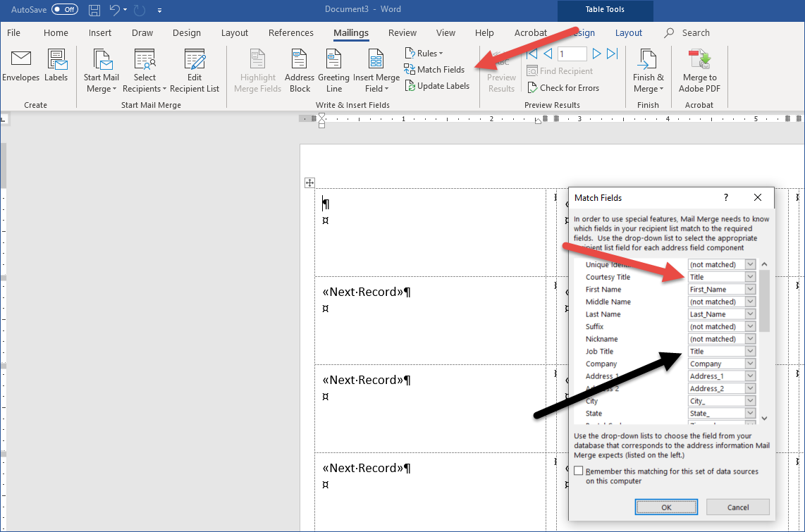The width and height of the screenshot is (805, 532).
Task: Go to first record arrow
Action: (x=532, y=54)
